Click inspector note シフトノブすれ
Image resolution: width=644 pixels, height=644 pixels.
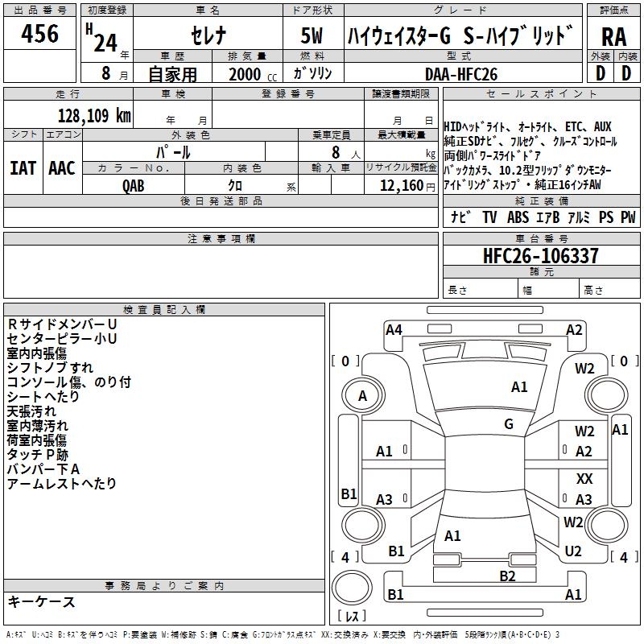(50, 368)
